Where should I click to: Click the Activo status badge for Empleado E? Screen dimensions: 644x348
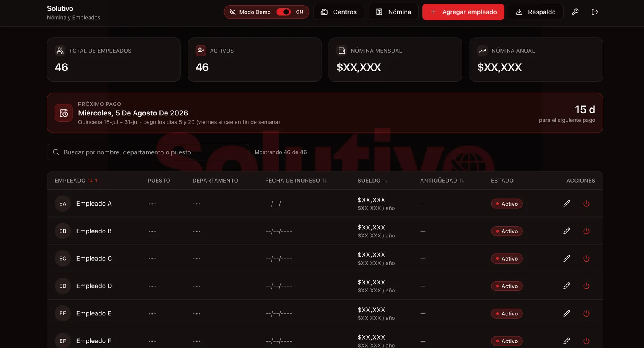507,313
